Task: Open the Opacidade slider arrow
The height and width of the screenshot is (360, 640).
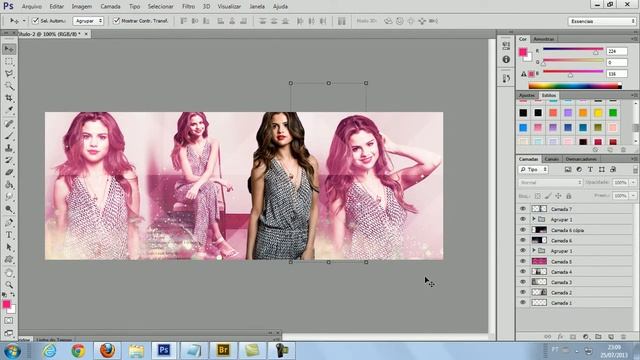Action: click(x=633, y=182)
